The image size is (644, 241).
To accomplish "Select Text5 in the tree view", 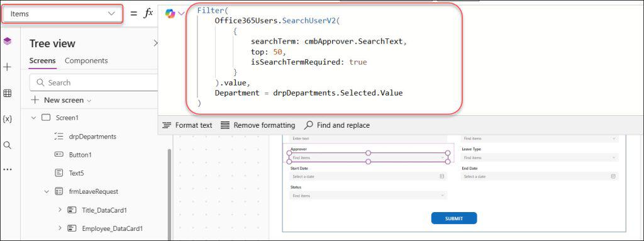I will click(76, 173).
